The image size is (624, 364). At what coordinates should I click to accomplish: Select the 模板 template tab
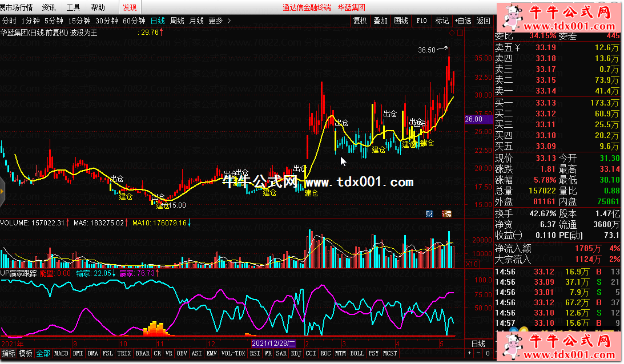[26, 353]
